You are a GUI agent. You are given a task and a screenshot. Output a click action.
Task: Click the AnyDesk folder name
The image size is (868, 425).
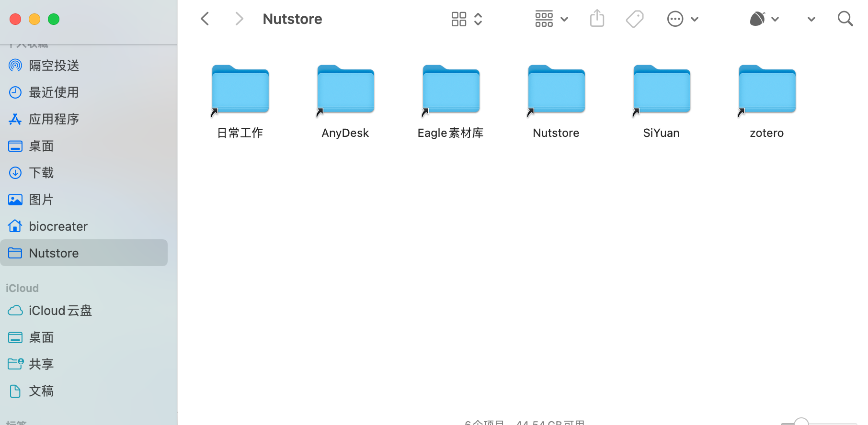pos(345,133)
